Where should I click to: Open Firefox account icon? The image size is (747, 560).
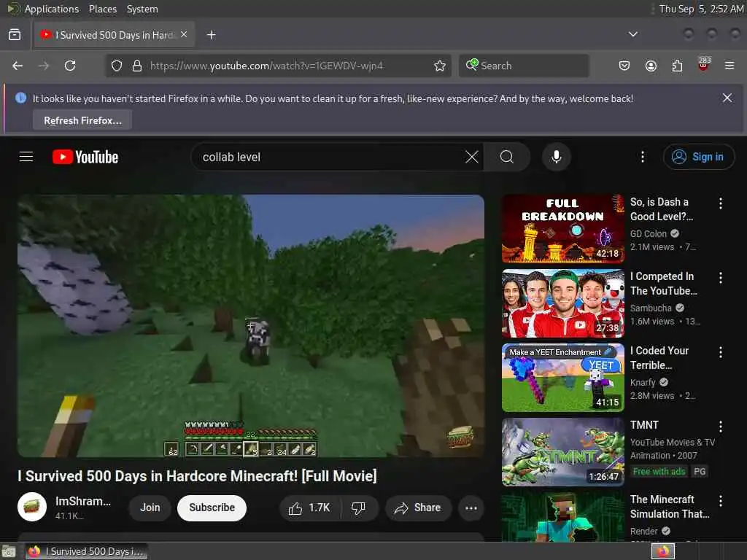coord(651,66)
